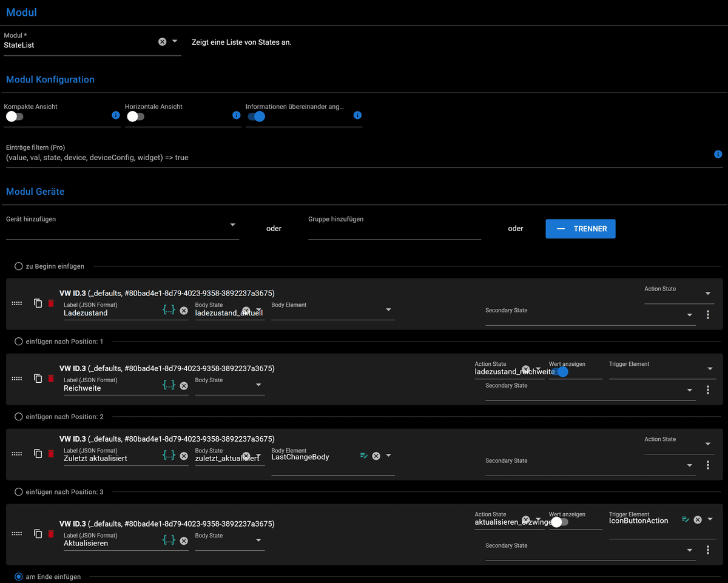Screen dimensions: 728x583
Task: Click the TRENNER button
Action: click(581, 229)
